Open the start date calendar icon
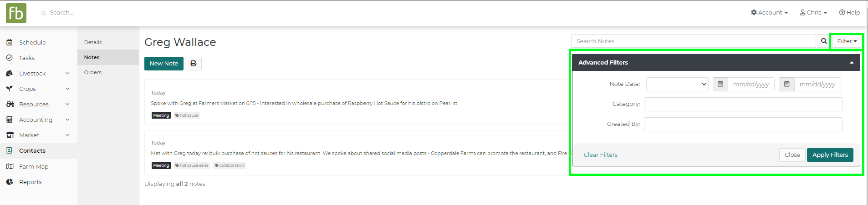The image size is (868, 205). 720,84
